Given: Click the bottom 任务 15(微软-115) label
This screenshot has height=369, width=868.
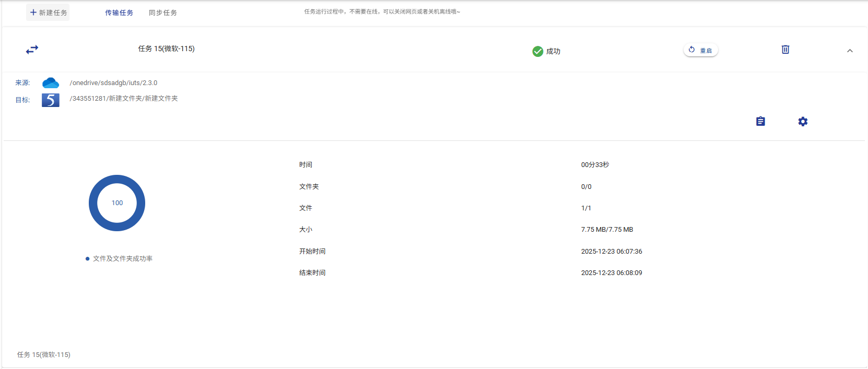Looking at the screenshot, I should coord(44,355).
